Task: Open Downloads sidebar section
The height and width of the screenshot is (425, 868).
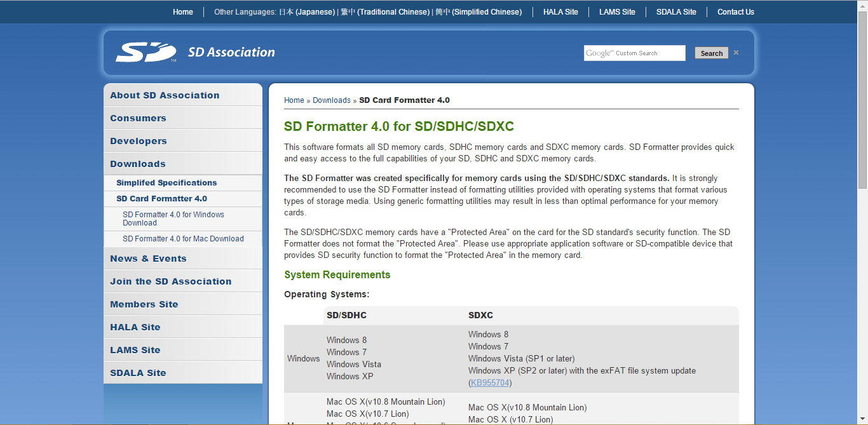Action: pyautogui.click(x=183, y=164)
